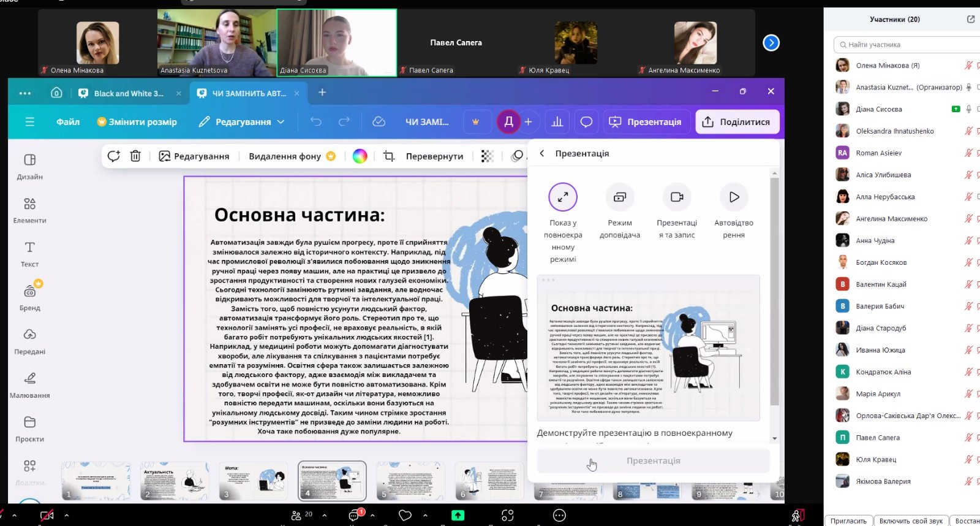Expand the Редагування mode dropdown

[242, 122]
